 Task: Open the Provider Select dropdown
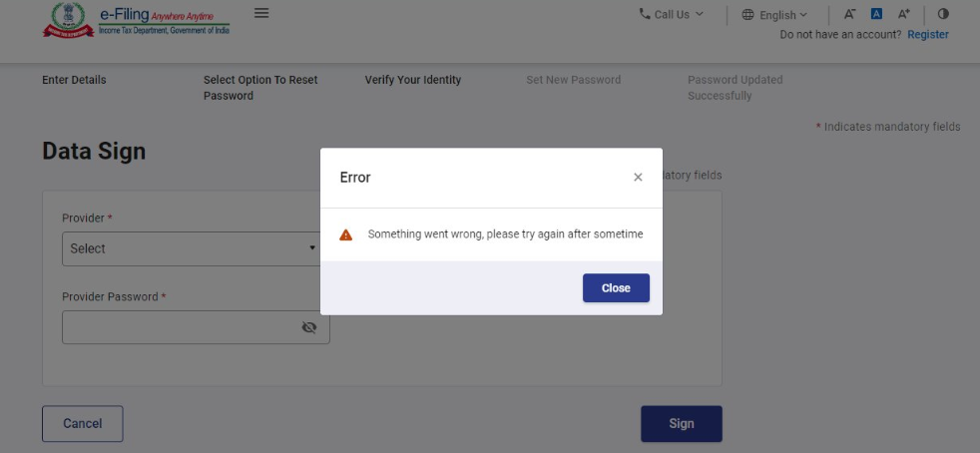(190, 248)
